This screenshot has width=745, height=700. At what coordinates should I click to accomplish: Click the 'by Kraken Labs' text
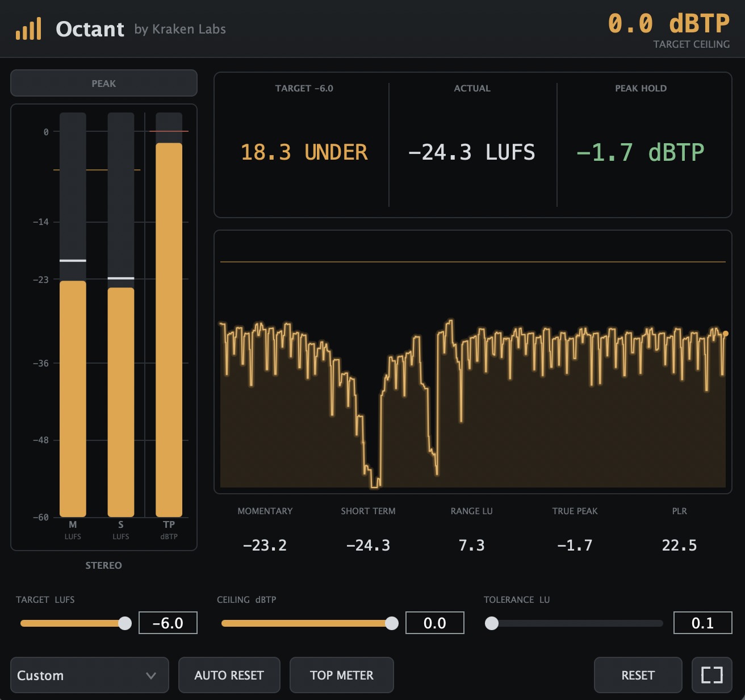point(180,29)
